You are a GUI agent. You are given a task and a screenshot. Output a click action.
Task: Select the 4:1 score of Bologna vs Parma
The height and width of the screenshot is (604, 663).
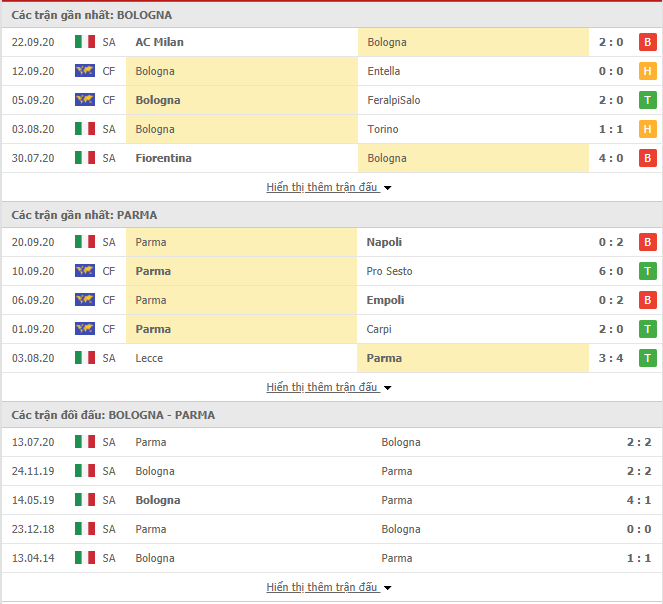639,500
